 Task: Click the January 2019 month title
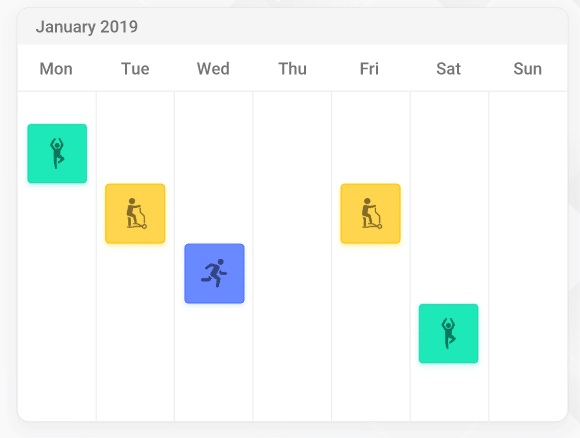[x=87, y=27]
